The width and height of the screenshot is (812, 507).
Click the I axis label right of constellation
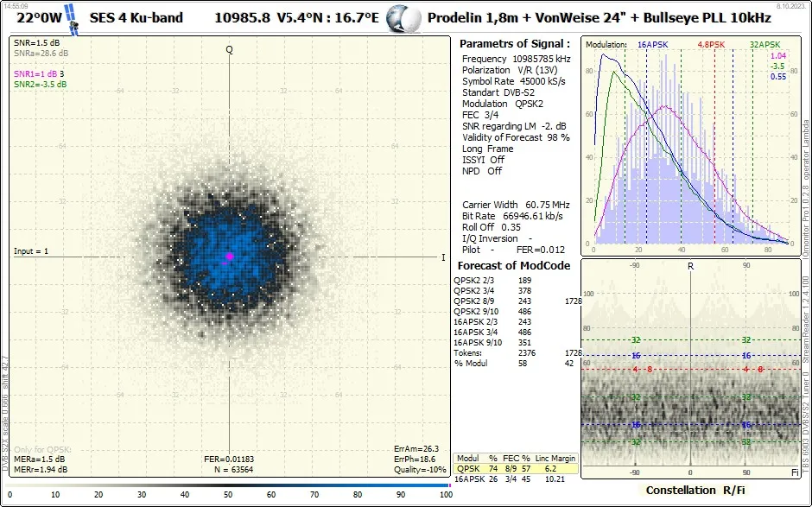click(x=443, y=257)
